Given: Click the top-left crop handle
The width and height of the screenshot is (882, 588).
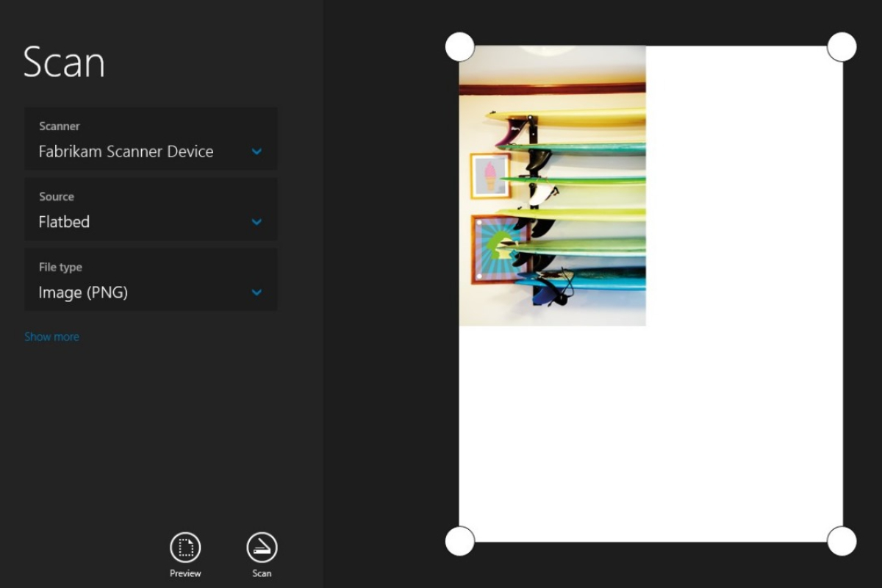Looking at the screenshot, I should pyautogui.click(x=460, y=47).
